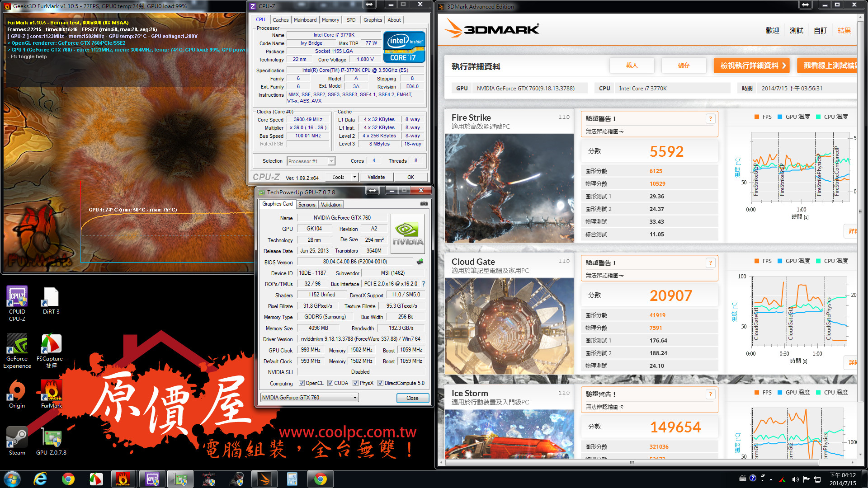
Task: Open Internet Explorer from the taskbar
Action: pos(40,479)
